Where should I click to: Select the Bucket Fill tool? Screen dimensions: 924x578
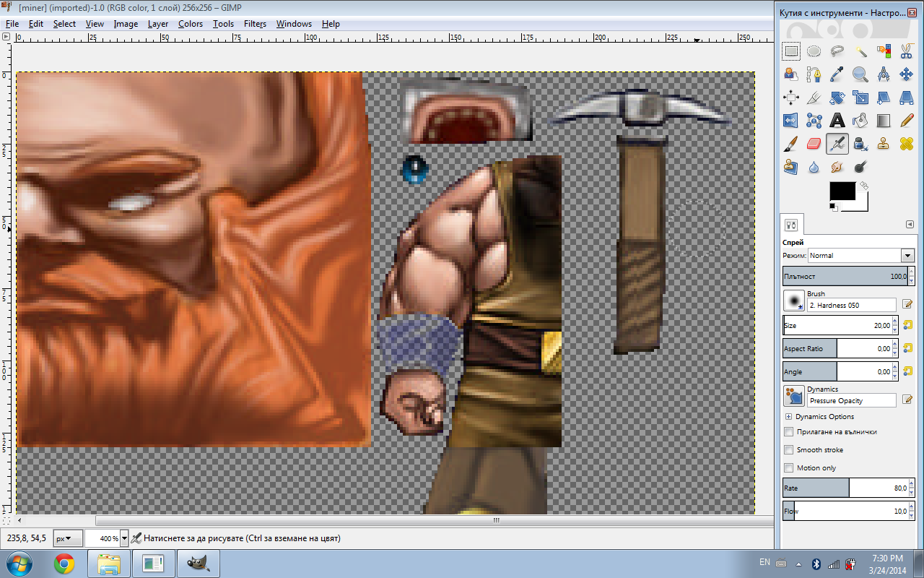point(860,121)
